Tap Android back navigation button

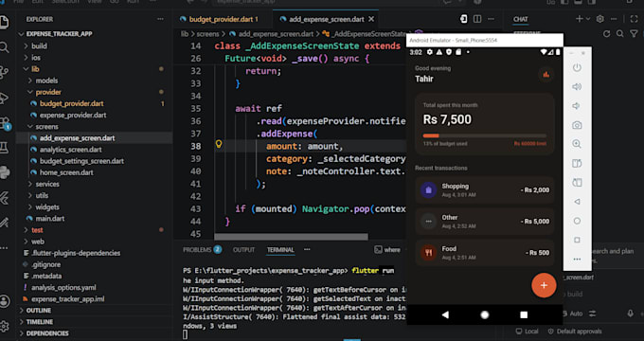pyautogui.click(x=445, y=314)
